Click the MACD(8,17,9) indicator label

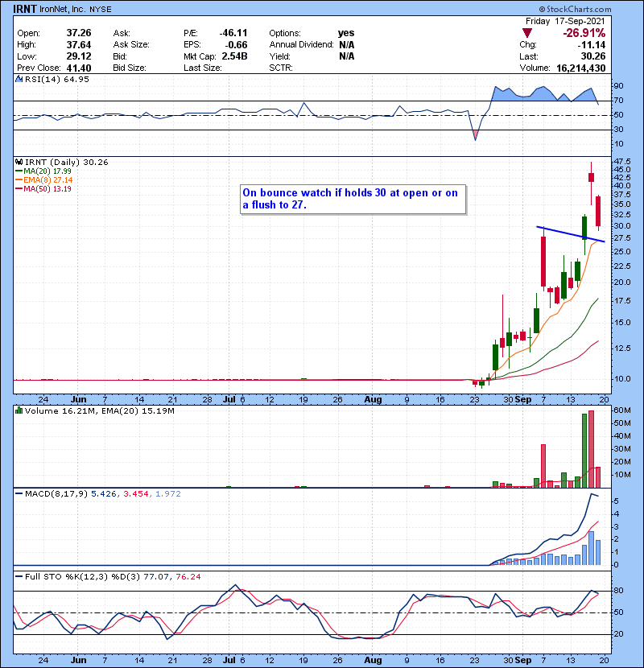(x=56, y=494)
